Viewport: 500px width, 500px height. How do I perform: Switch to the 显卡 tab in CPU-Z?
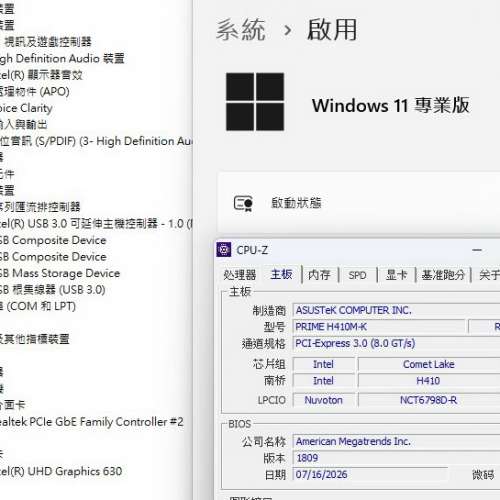point(396,275)
